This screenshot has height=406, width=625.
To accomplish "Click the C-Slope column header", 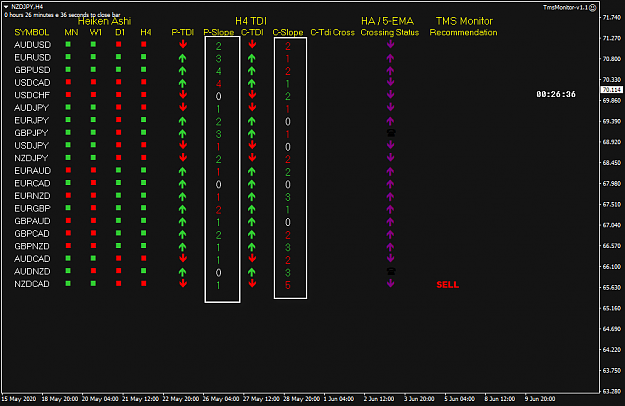I will pyautogui.click(x=288, y=32).
